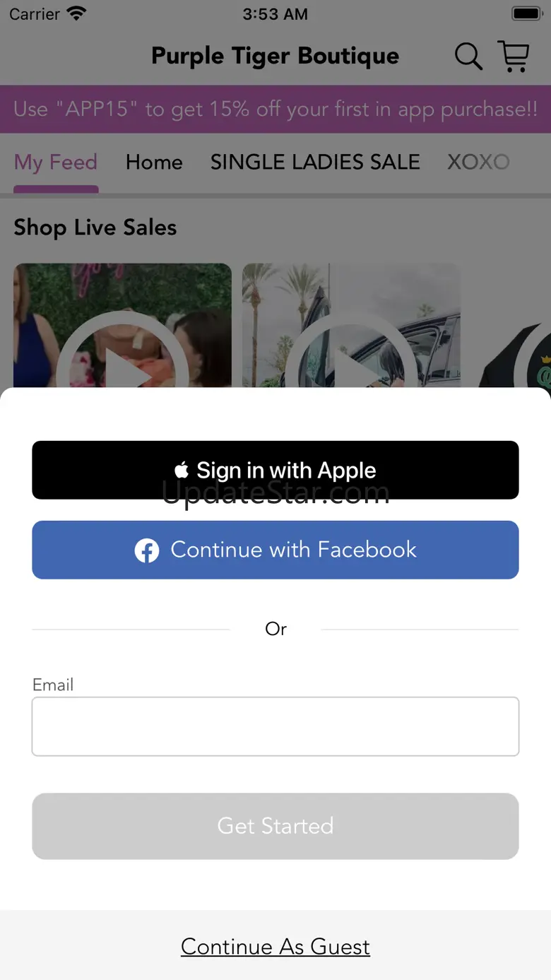This screenshot has height=980, width=551.
Task: Select the XOXO tab
Action: pos(478,163)
